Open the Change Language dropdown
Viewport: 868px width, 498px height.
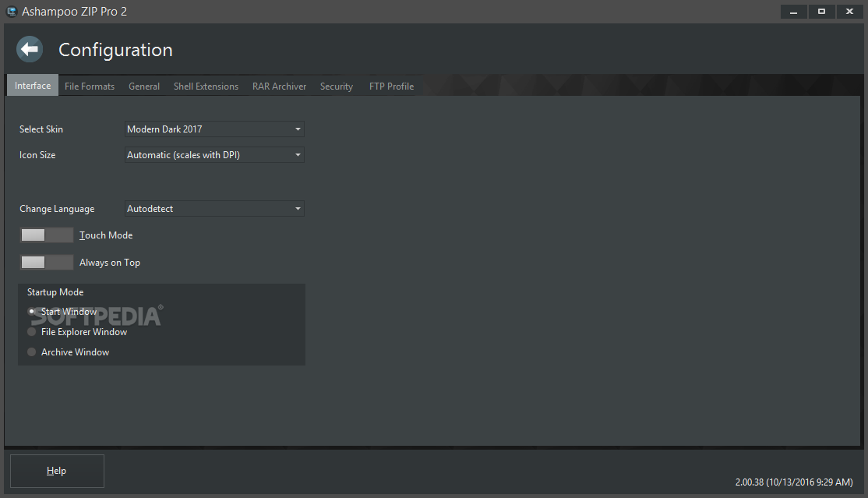tap(215, 209)
